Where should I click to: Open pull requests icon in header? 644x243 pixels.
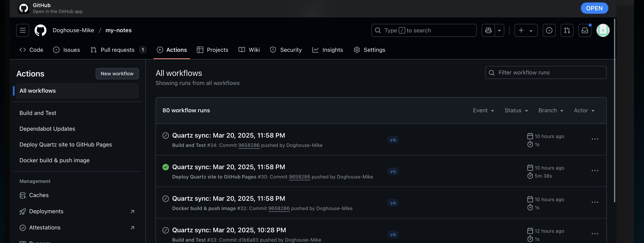pyautogui.click(x=567, y=30)
